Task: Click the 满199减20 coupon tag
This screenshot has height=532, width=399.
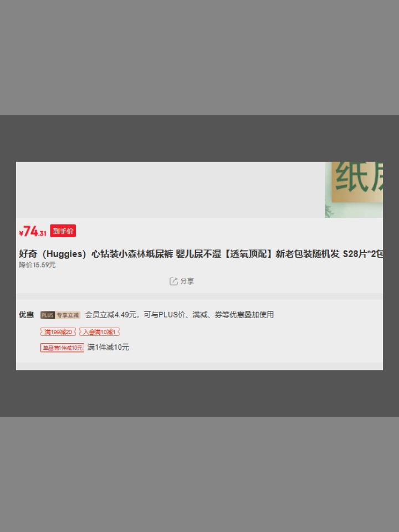Action: tap(58, 332)
